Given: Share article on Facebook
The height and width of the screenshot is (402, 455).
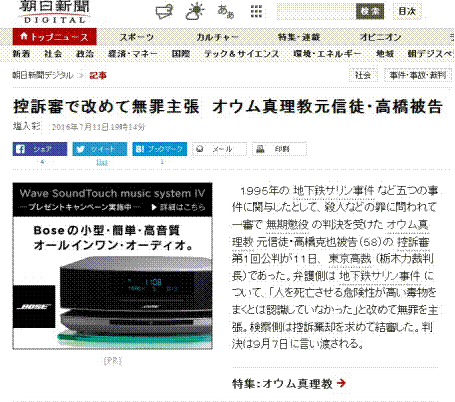Looking at the screenshot, I should coord(40,149).
